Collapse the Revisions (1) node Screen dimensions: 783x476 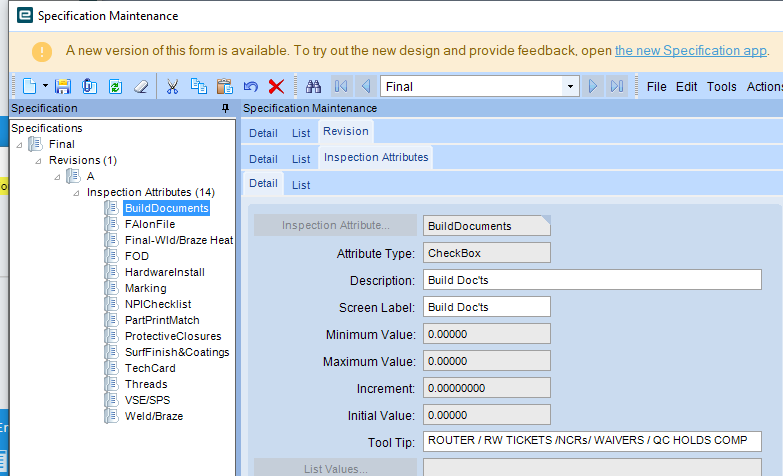point(38,161)
